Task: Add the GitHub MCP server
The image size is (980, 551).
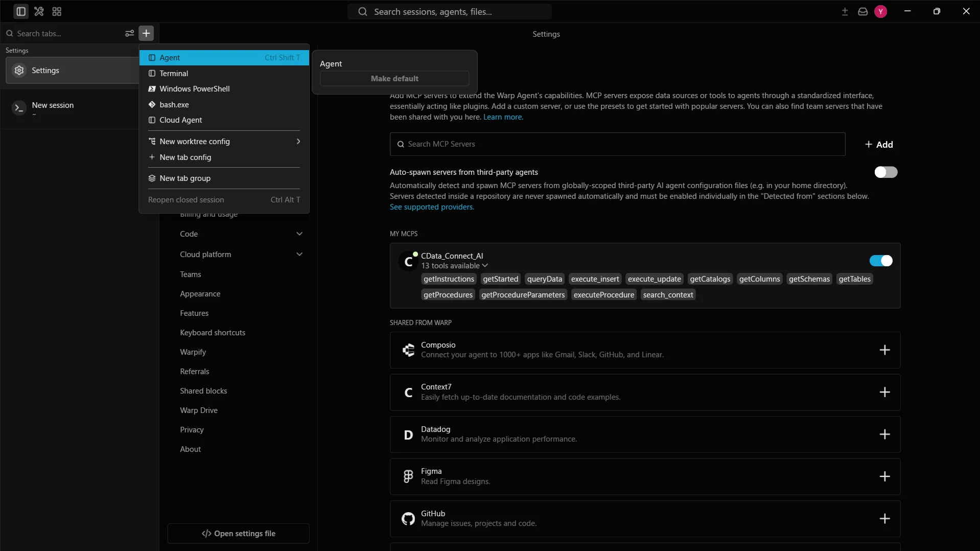Action: tap(884, 518)
